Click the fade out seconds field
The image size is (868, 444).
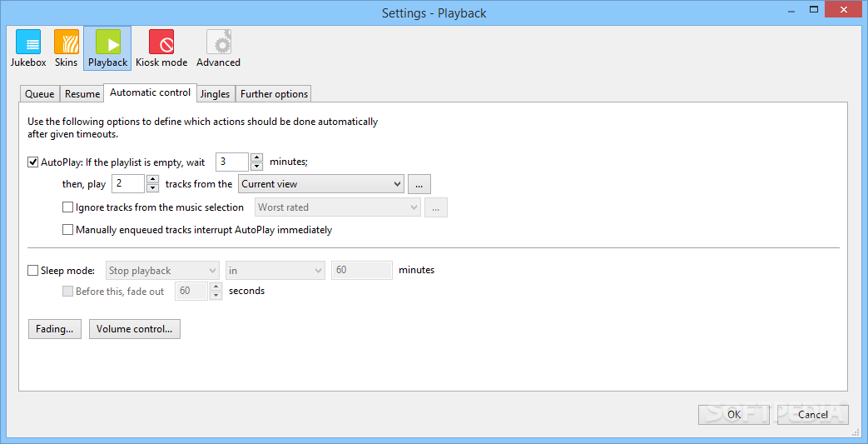pyautogui.click(x=191, y=291)
